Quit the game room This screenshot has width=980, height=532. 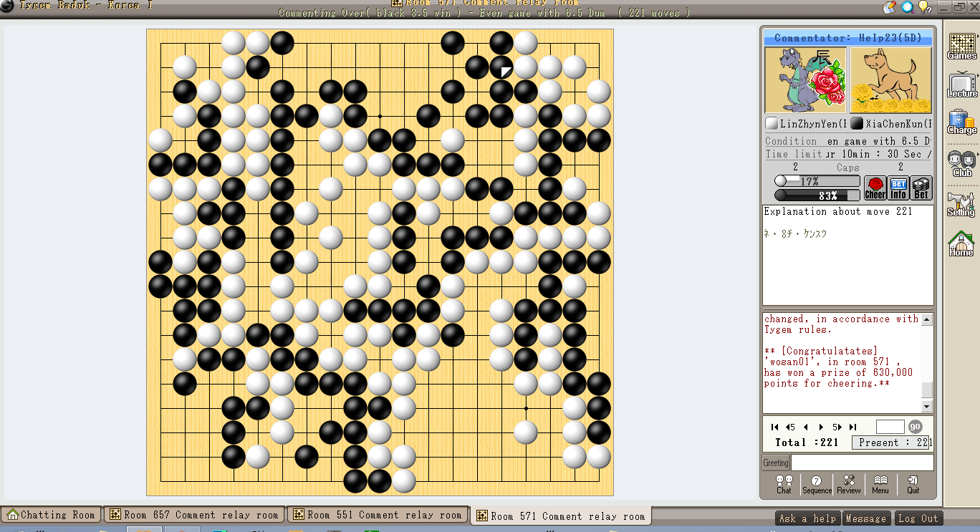pyautogui.click(x=913, y=485)
